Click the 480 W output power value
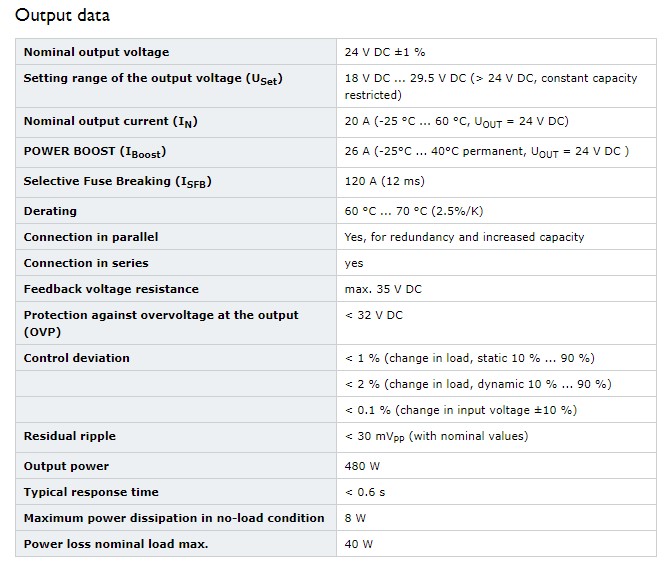 point(362,466)
